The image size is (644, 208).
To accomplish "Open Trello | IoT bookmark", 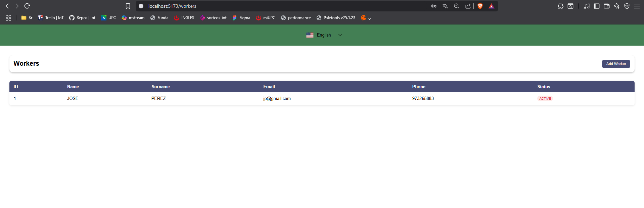I will coord(51,18).
